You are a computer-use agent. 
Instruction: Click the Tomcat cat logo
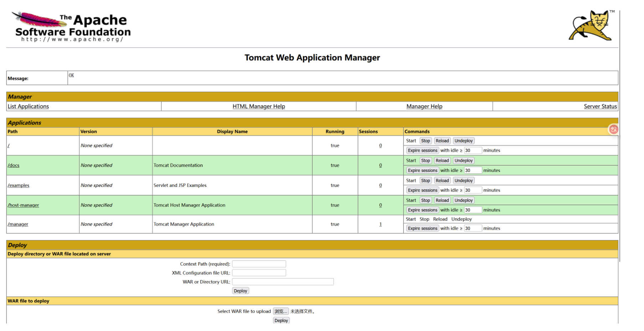(x=591, y=25)
